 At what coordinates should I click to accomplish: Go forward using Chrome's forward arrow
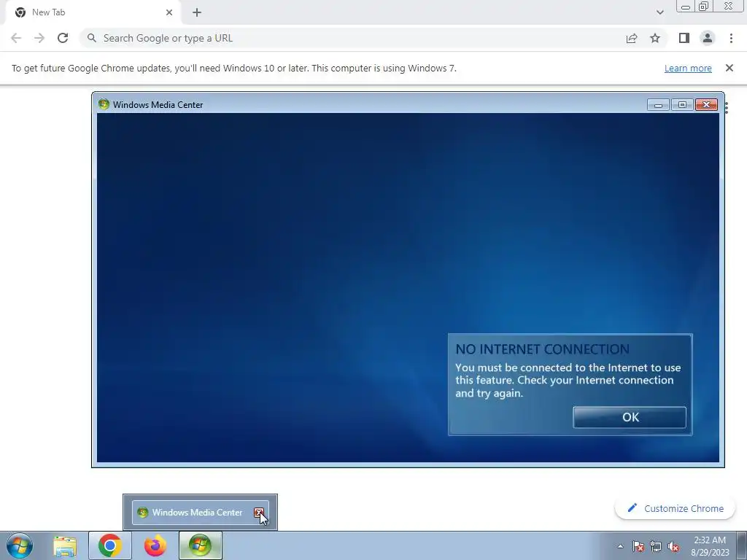pyautogui.click(x=39, y=38)
